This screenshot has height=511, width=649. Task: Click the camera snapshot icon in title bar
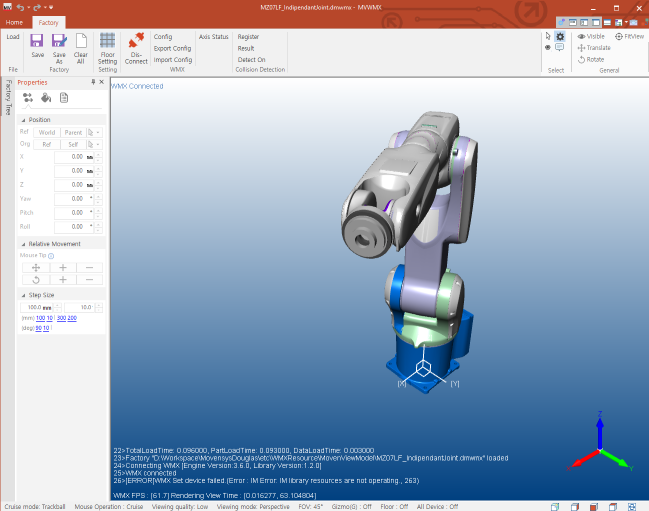633,22
